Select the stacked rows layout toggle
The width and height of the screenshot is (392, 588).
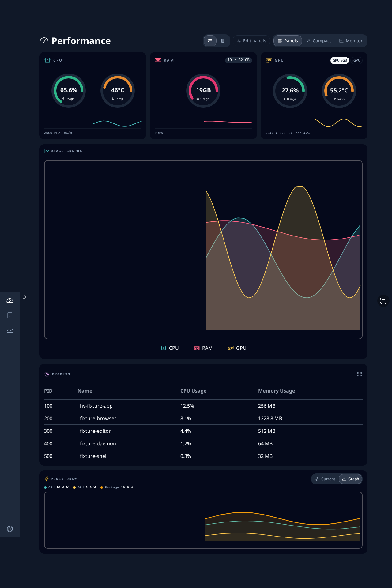point(210,41)
